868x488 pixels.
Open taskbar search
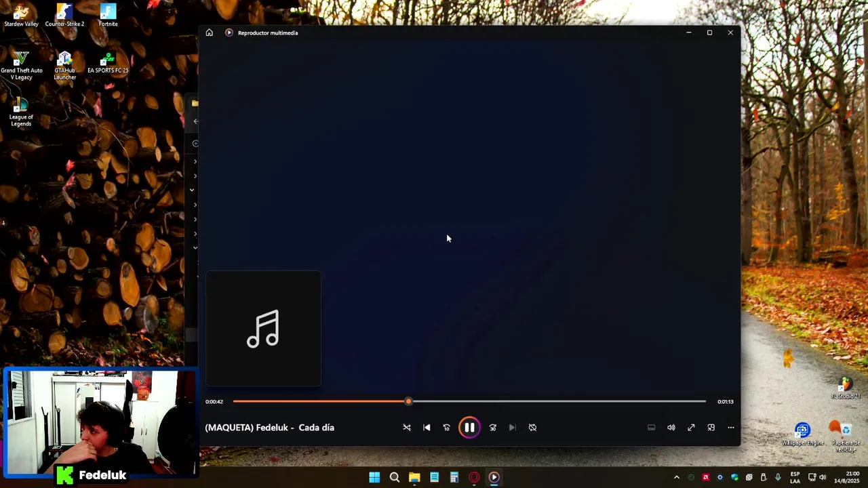pos(394,477)
